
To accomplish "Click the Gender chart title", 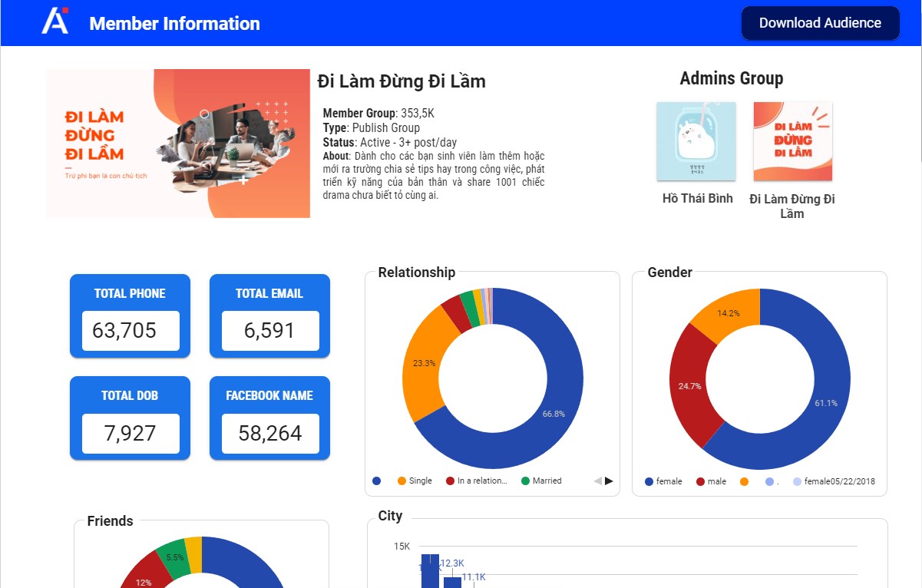I will pyautogui.click(x=670, y=273).
